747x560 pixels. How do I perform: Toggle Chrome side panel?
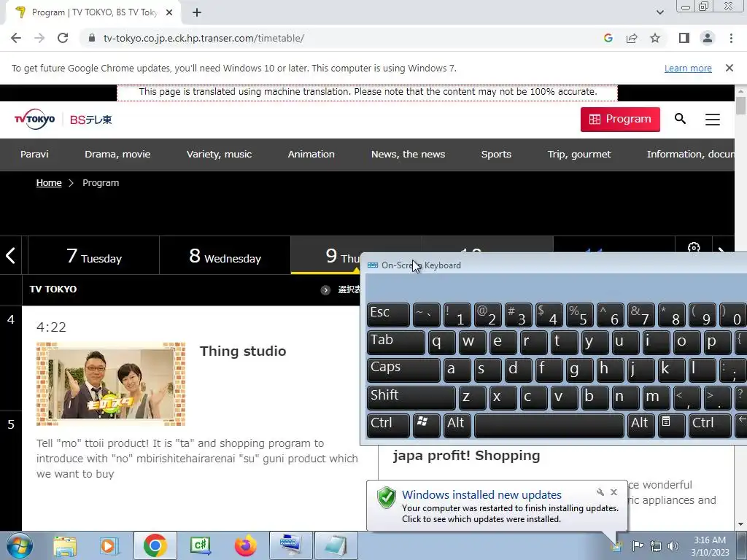tap(684, 38)
